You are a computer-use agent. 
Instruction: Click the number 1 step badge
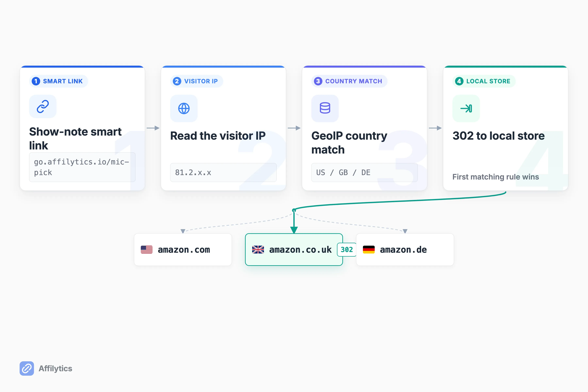click(x=36, y=81)
